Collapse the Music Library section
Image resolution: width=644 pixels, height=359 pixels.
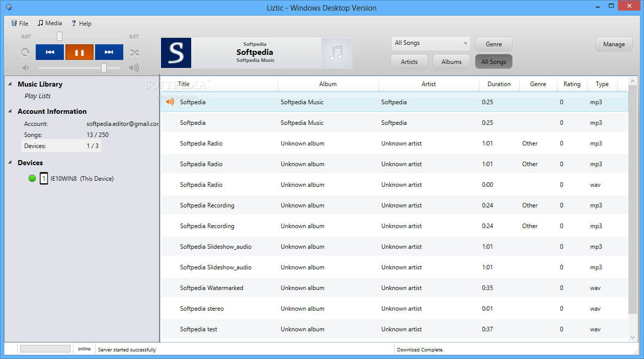10,84
